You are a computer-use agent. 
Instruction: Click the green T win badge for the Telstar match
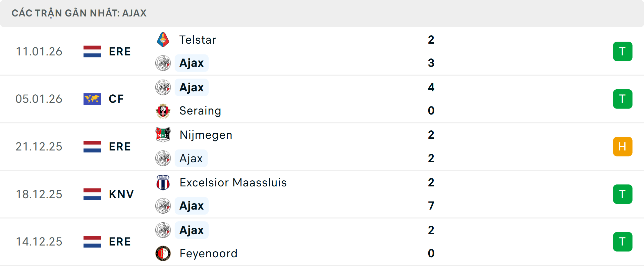(623, 51)
